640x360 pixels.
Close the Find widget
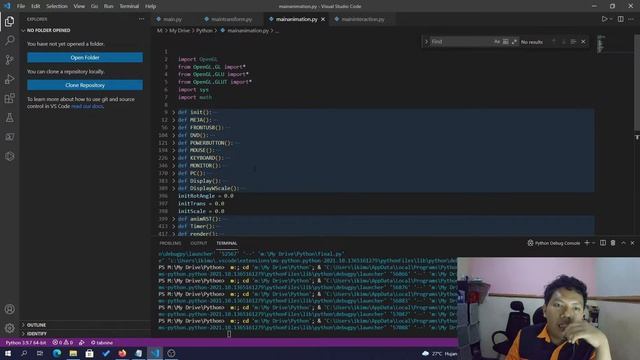pos(583,42)
